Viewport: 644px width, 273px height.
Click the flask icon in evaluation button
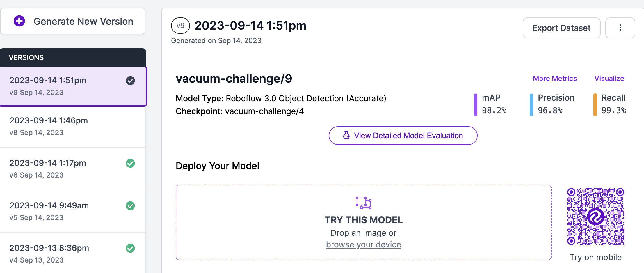click(x=346, y=135)
